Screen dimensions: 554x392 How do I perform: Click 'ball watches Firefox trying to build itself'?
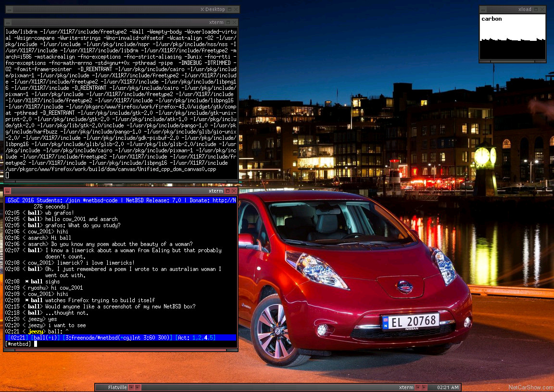(92, 300)
